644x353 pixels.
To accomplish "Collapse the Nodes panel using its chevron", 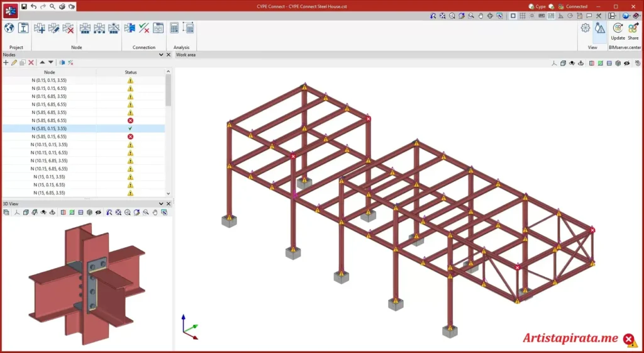I will pyautogui.click(x=161, y=55).
